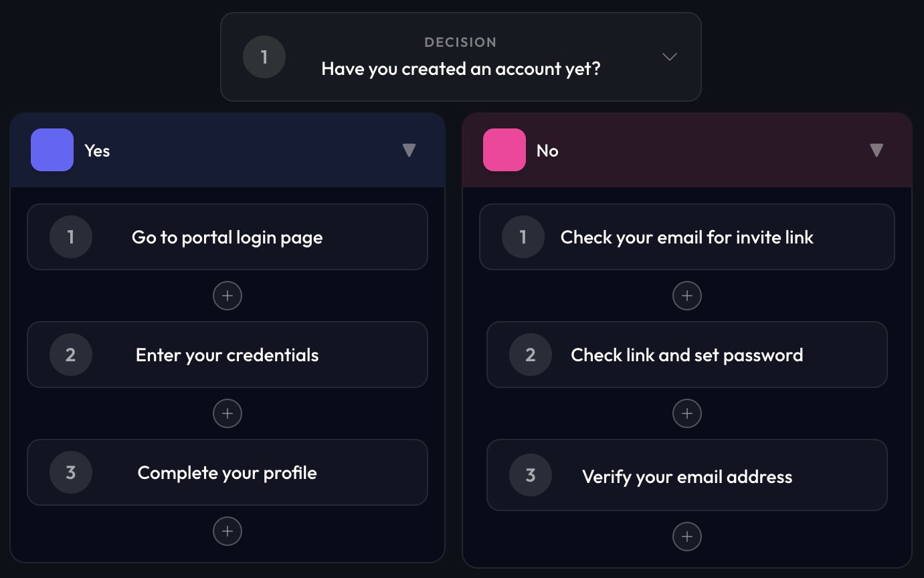Add a step after 'Complete your profile'

pyautogui.click(x=227, y=531)
